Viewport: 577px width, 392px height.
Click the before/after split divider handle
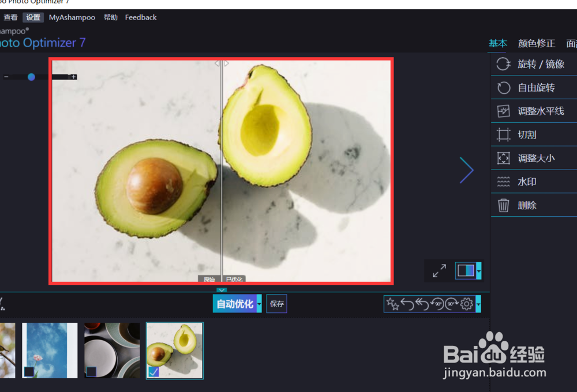(222, 63)
